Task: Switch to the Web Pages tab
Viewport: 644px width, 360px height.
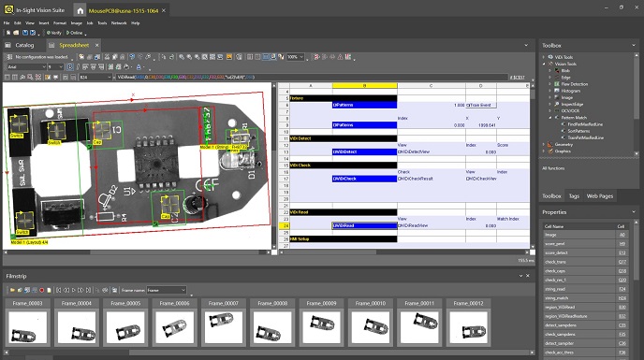Action: pos(600,196)
